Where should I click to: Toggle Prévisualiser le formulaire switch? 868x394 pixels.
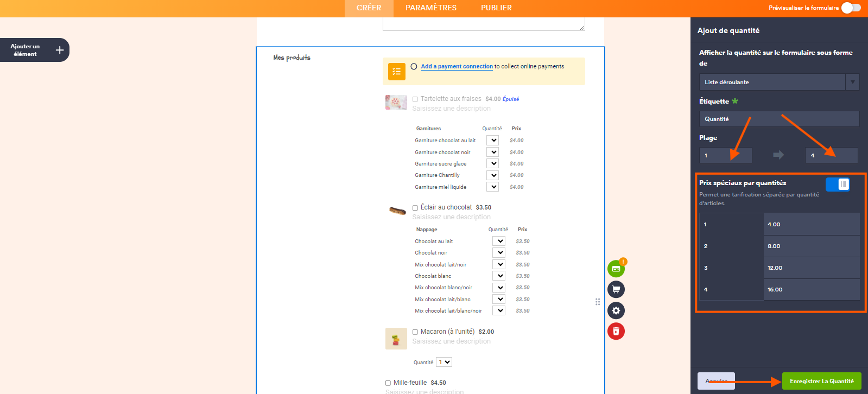point(851,8)
